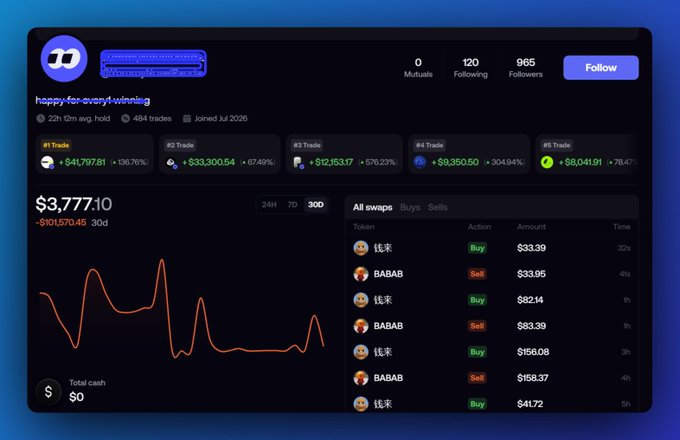The width and height of the screenshot is (680, 440).
Task: Show the All swaps tab
Action: coord(373,207)
